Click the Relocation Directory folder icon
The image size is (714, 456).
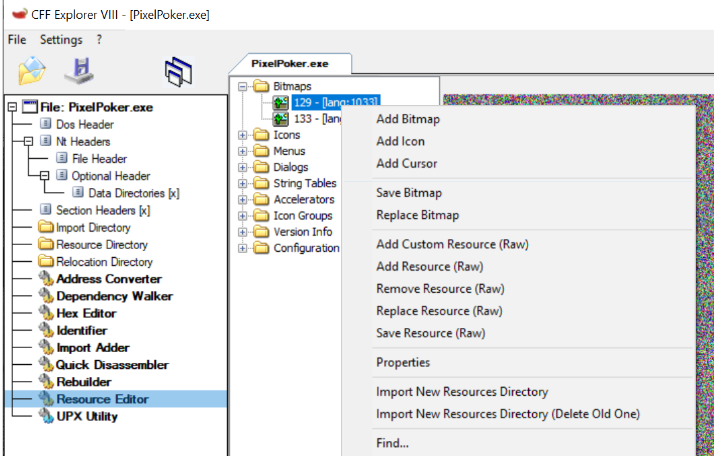46,261
